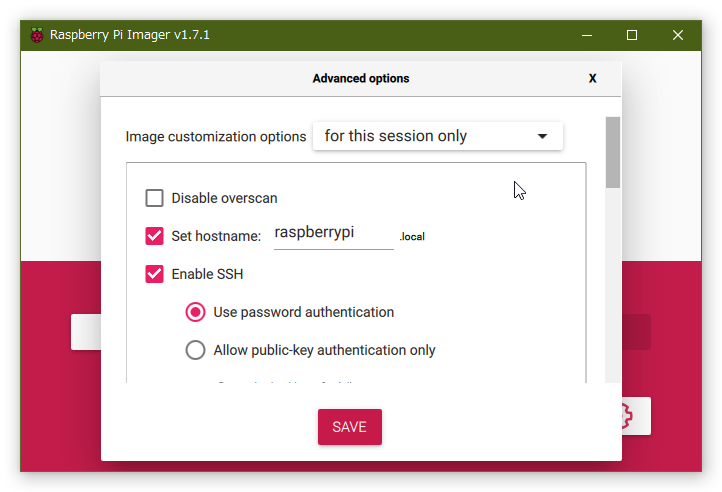Uncheck the Set hostname checkbox
722x492 pixels.
click(154, 236)
